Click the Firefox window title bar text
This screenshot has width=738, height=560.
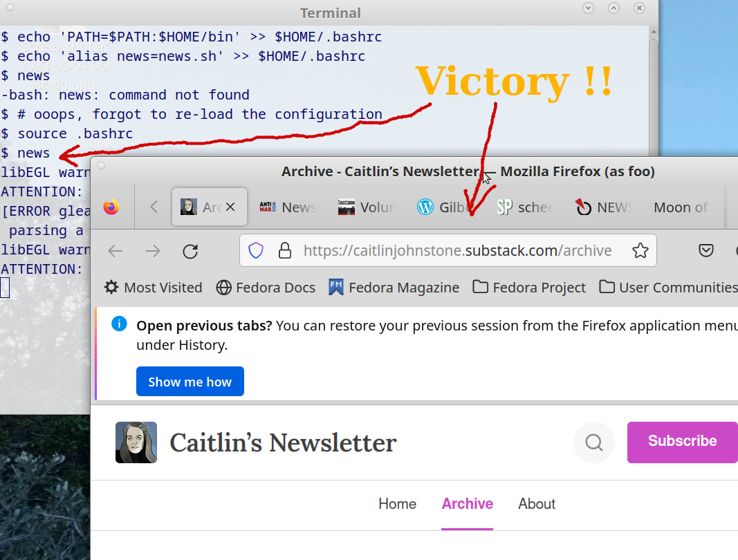pyautogui.click(x=468, y=171)
